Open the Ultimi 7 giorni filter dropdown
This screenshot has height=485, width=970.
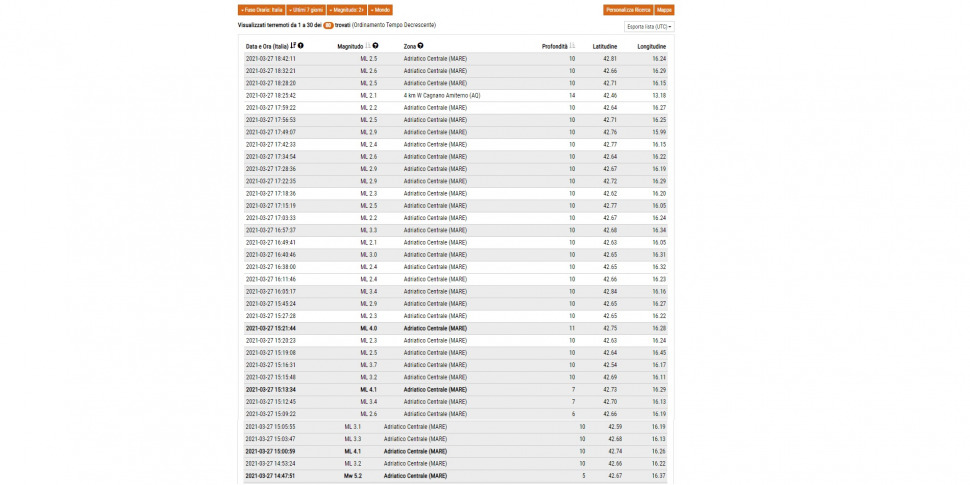coord(307,10)
